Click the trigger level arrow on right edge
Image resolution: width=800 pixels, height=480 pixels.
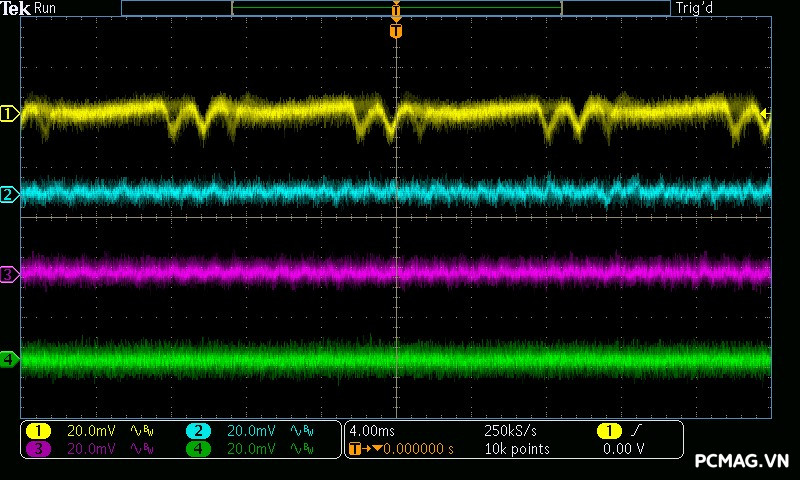[x=766, y=114]
